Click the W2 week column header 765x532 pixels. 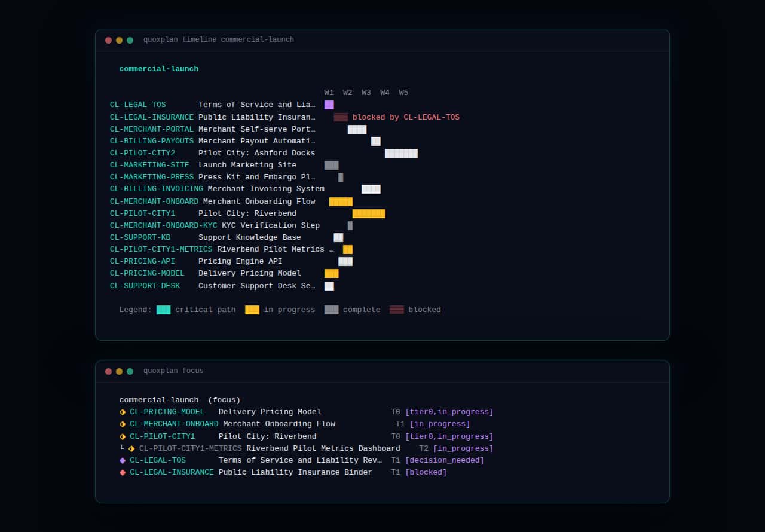[348, 93]
